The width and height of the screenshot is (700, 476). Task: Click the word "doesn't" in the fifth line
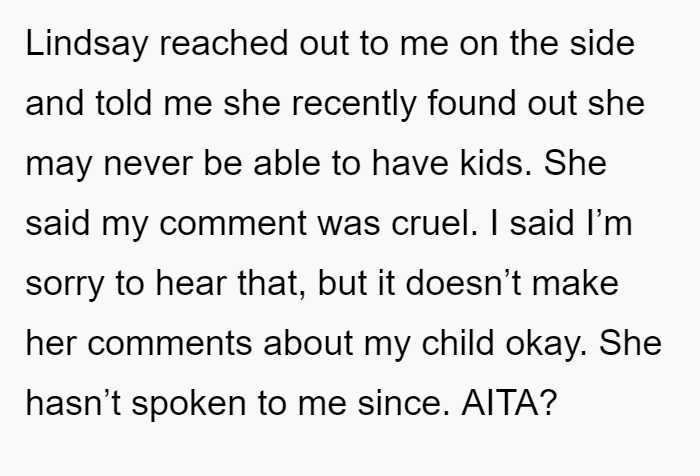coord(463,282)
